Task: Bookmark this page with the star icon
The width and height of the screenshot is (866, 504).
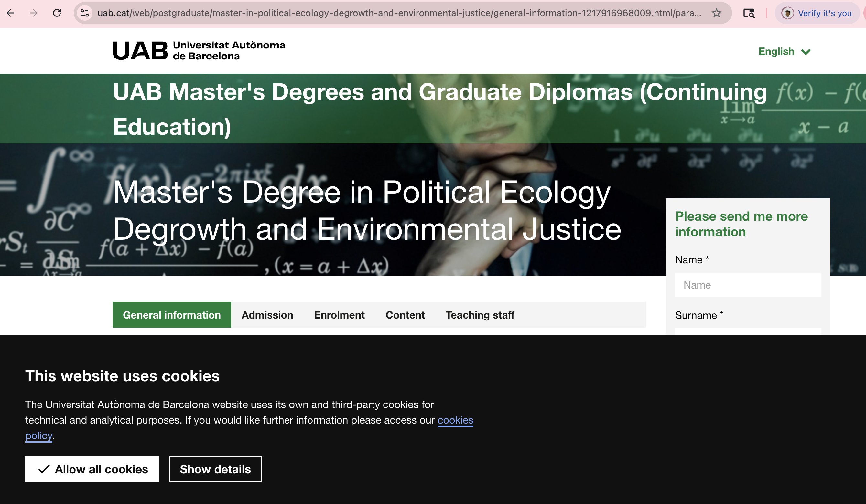Action: (716, 13)
